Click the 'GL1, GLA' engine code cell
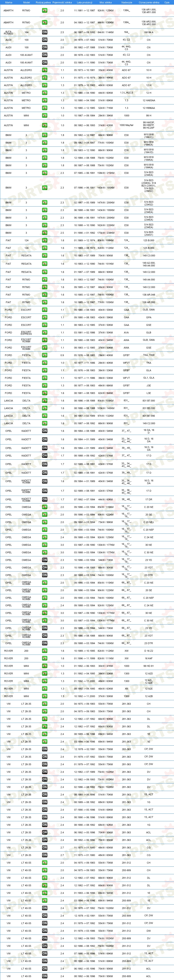 click(x=149, y=378)
